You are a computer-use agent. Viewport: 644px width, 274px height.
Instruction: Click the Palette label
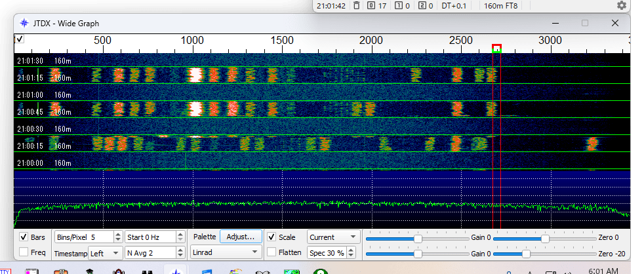click(x=205, y=237)
